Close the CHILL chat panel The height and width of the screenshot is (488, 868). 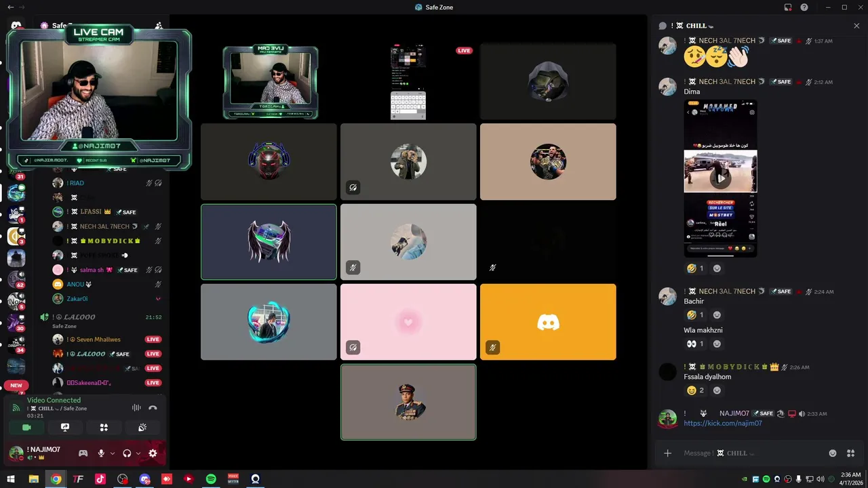(856, 26)
